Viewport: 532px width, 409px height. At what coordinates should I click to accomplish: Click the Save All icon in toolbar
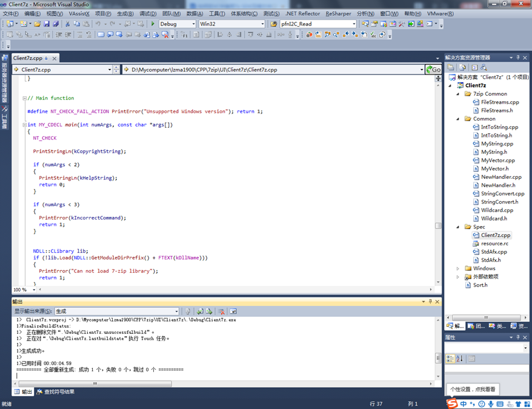pos(55,24)
